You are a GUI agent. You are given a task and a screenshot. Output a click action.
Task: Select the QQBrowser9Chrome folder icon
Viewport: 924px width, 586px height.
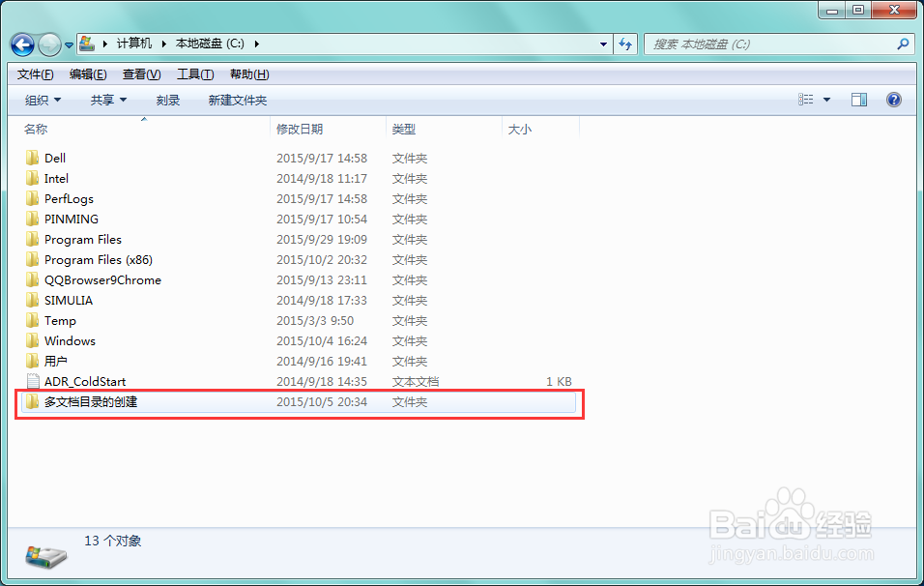[x=33, y=280]
